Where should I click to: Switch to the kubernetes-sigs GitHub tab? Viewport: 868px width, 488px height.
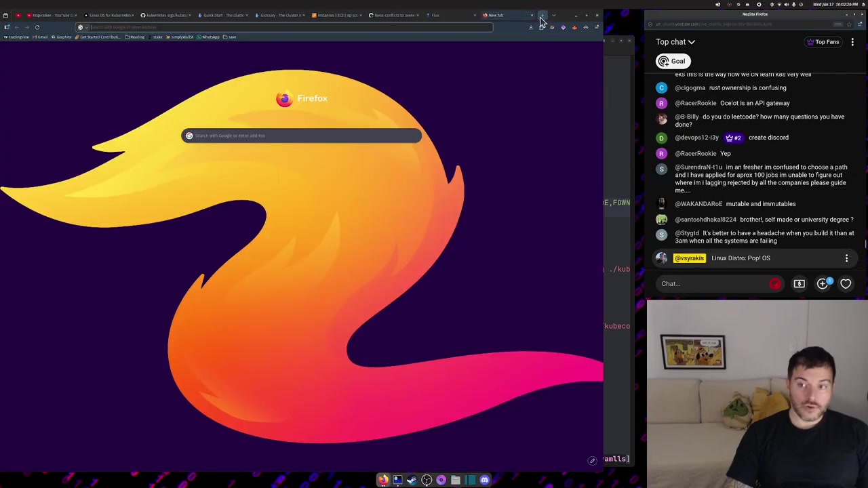coord(165,15)
